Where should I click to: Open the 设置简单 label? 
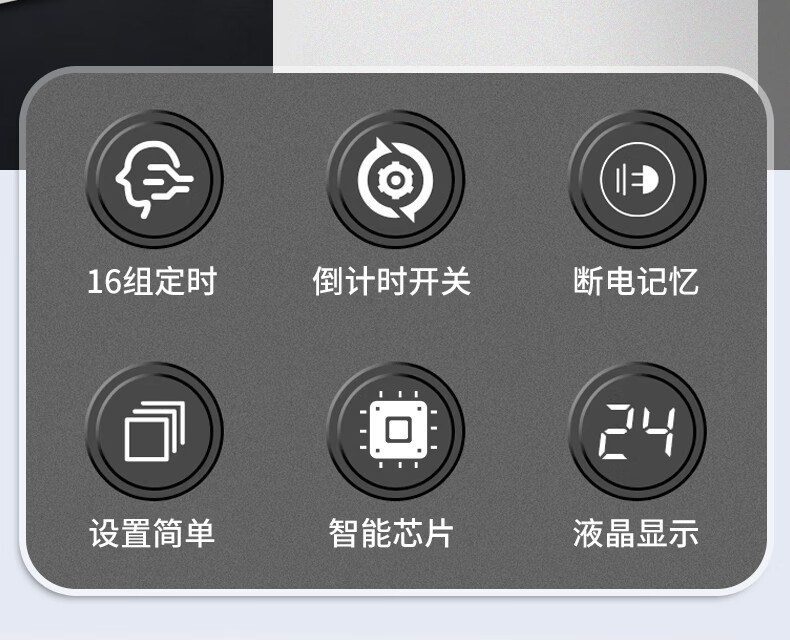click(152, 533)
